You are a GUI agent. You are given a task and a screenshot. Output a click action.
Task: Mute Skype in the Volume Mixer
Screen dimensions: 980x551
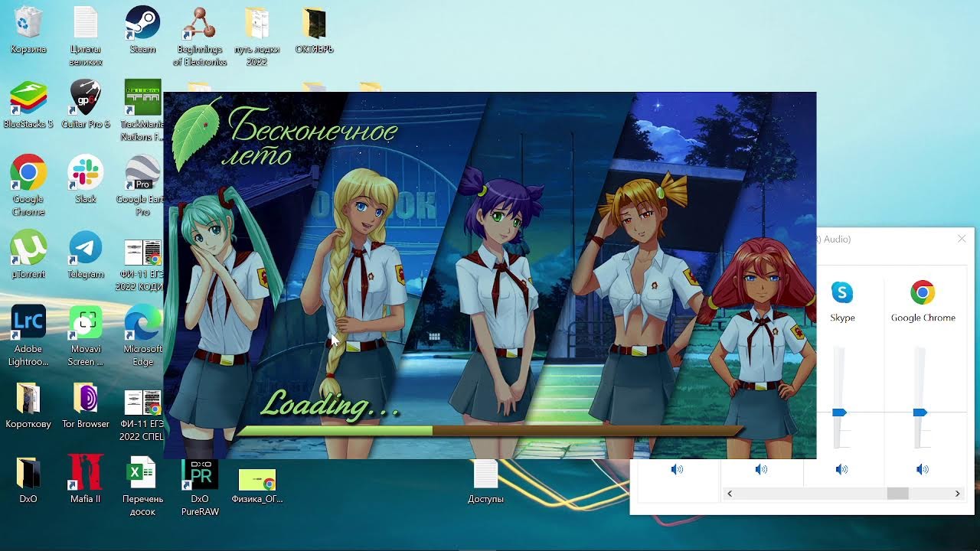click(x=841, y=469)
